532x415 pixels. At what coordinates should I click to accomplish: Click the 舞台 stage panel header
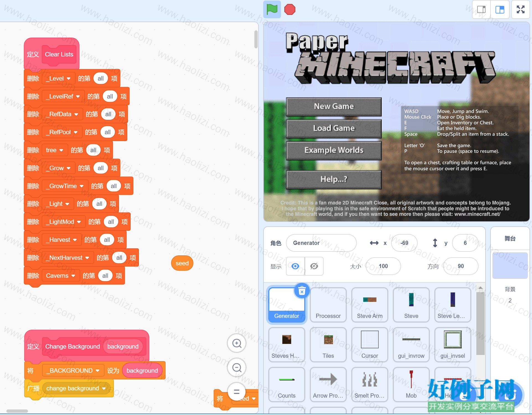[510, 238]
